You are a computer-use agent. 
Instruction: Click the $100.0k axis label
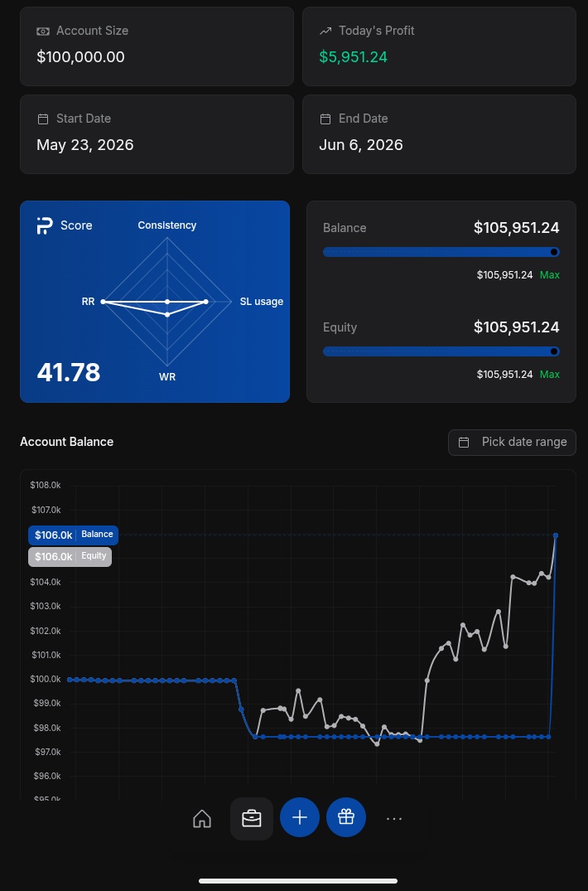coord(46,679)
